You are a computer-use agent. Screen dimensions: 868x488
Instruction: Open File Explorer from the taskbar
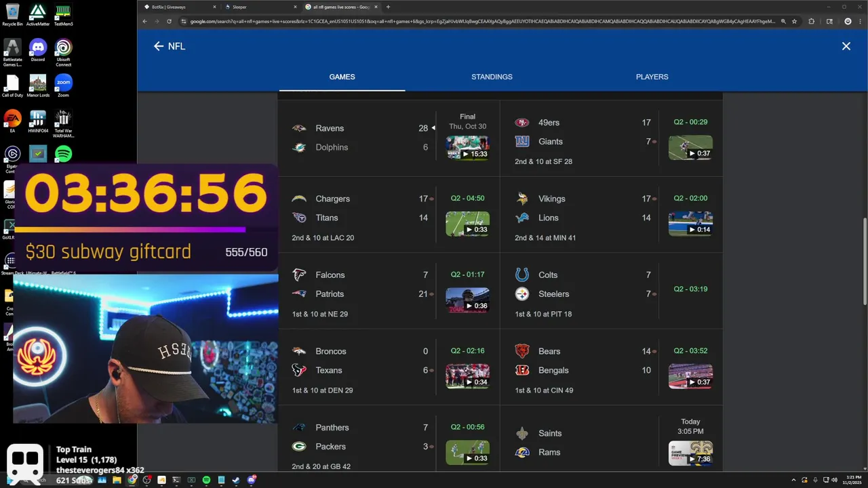click(x=117, y=480)
